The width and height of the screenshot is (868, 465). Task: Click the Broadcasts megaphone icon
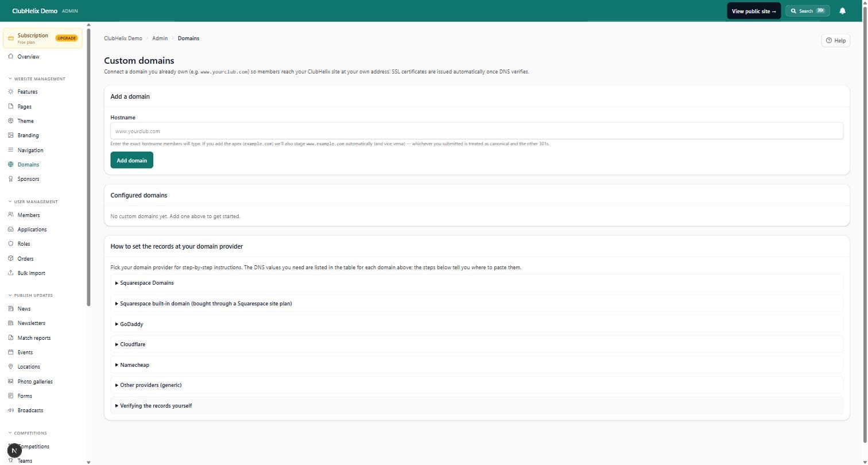(x=11, y=410)
